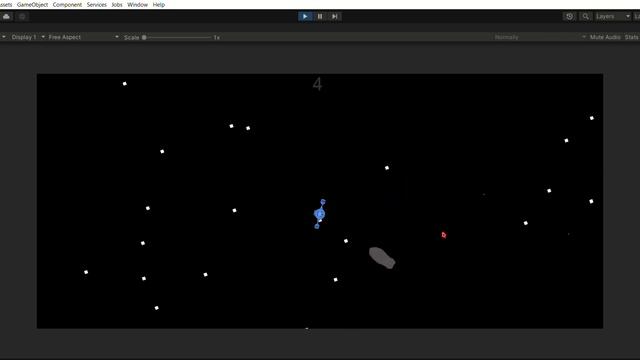Open the Play focus mode dropdown labeled Normally
Screen dimensions: 640x360
point(540,37)
